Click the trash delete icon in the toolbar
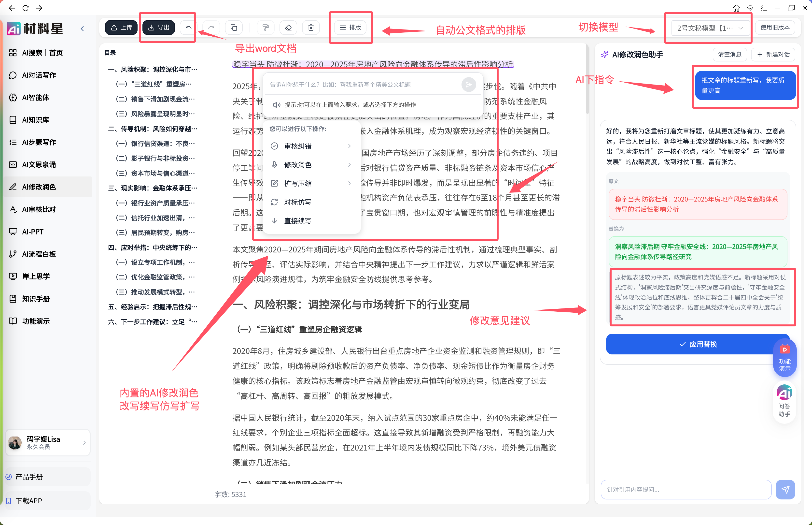The width and height of the screenshot is (812, 525). tap(311, 27)
